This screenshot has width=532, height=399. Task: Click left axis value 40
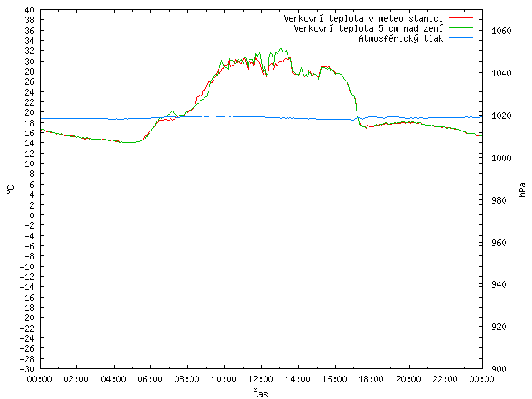(30, 10)
